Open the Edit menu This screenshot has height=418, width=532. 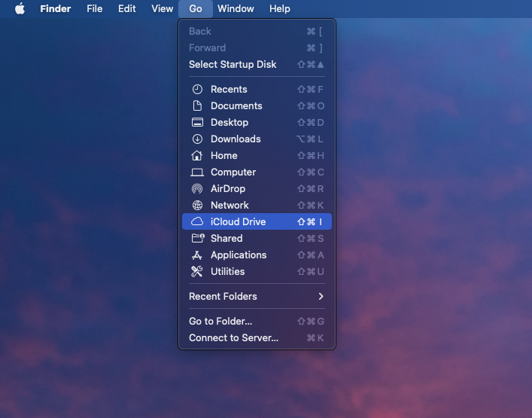pyautogui.click(x=127, y=8)
